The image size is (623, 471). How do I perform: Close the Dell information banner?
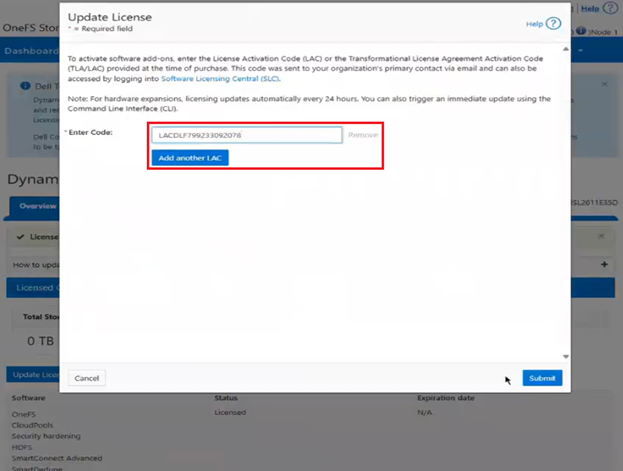pos(604,85)
